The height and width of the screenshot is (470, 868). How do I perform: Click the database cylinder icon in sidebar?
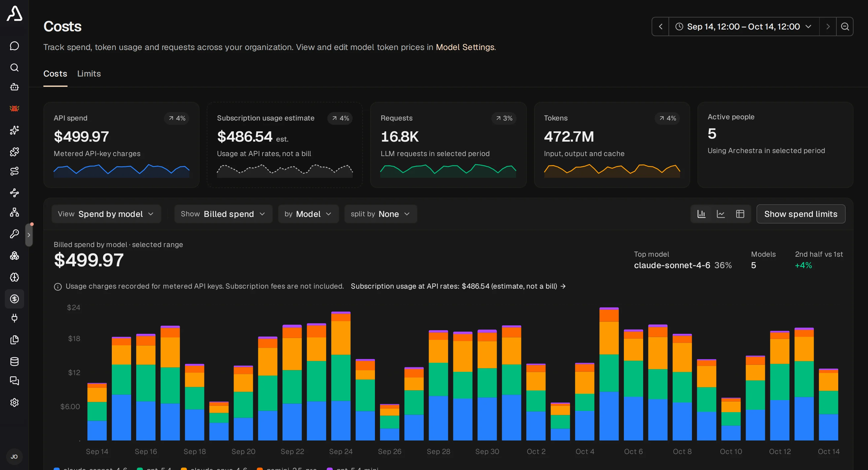click(x=14, y=361)
